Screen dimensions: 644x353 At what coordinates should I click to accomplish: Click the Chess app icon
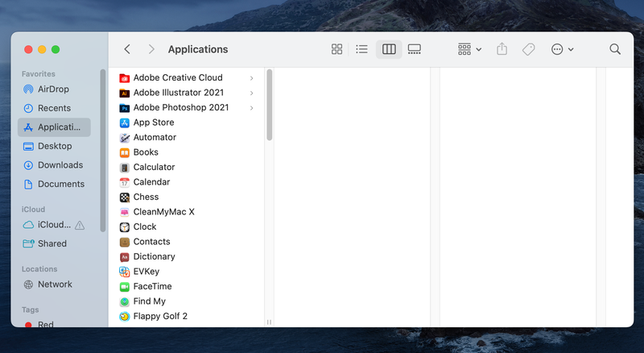(x=125, y=197)
